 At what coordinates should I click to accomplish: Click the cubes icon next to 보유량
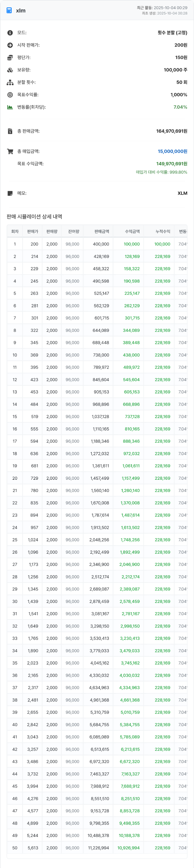(10, 70)
